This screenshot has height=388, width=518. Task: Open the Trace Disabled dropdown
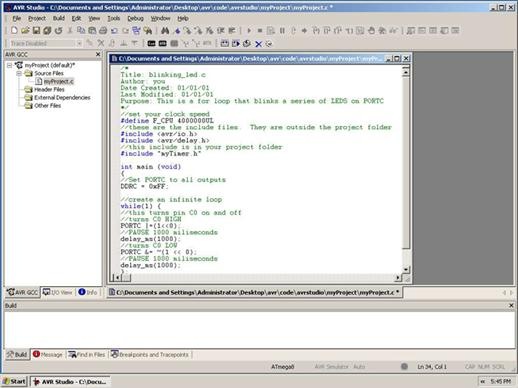79,43
